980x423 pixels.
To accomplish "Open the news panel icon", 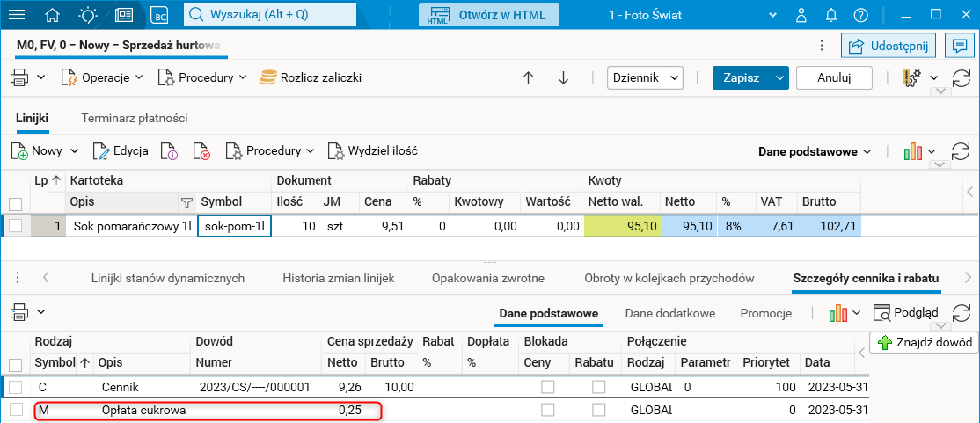I will [x=124, y=14].
